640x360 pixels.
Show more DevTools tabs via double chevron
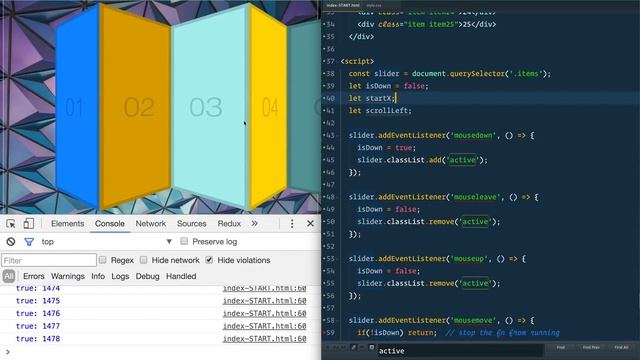click(255, 224)
